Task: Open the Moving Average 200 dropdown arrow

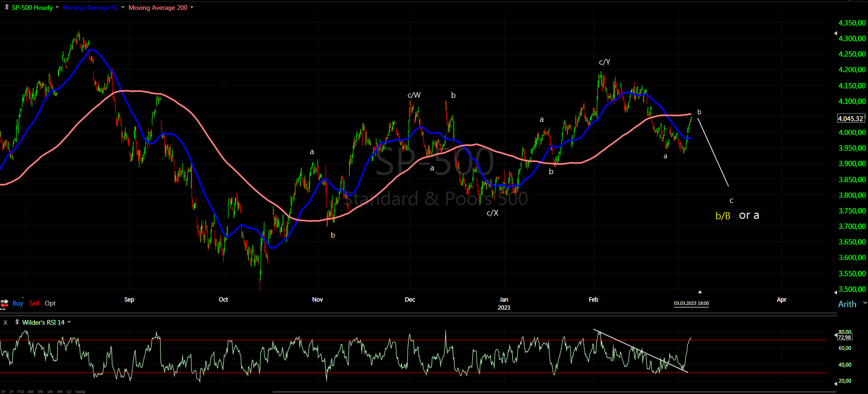Action: [x=192, y=7]
